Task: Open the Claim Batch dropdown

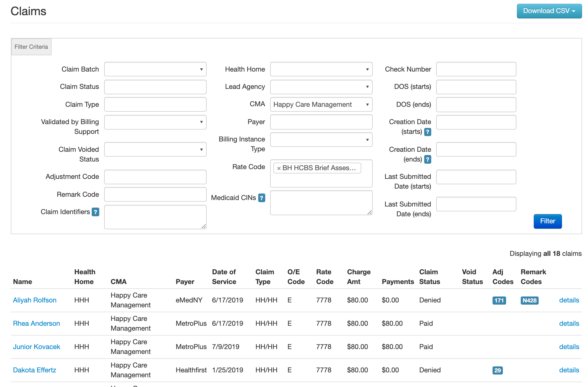Action: click(x=155, y=69)
